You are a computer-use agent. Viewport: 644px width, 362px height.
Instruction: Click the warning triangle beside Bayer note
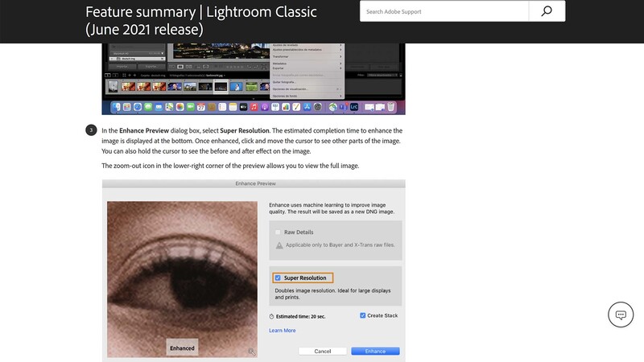279,245
